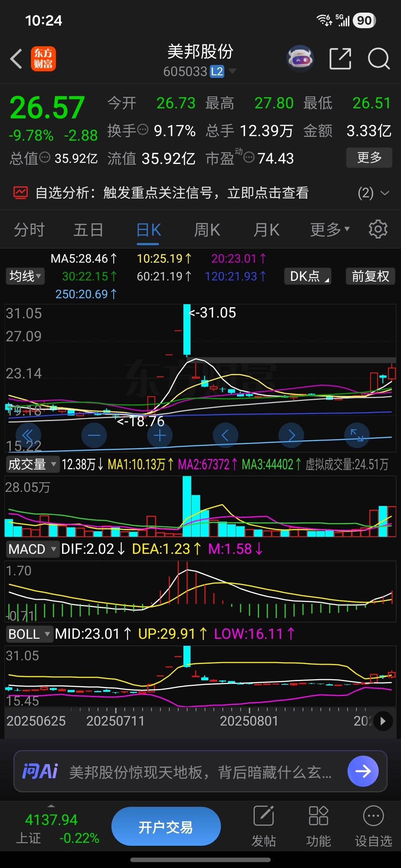Viewport: 401px width, 868px height.
Task: Open DK点 selector
Action: tap(308, 276)
